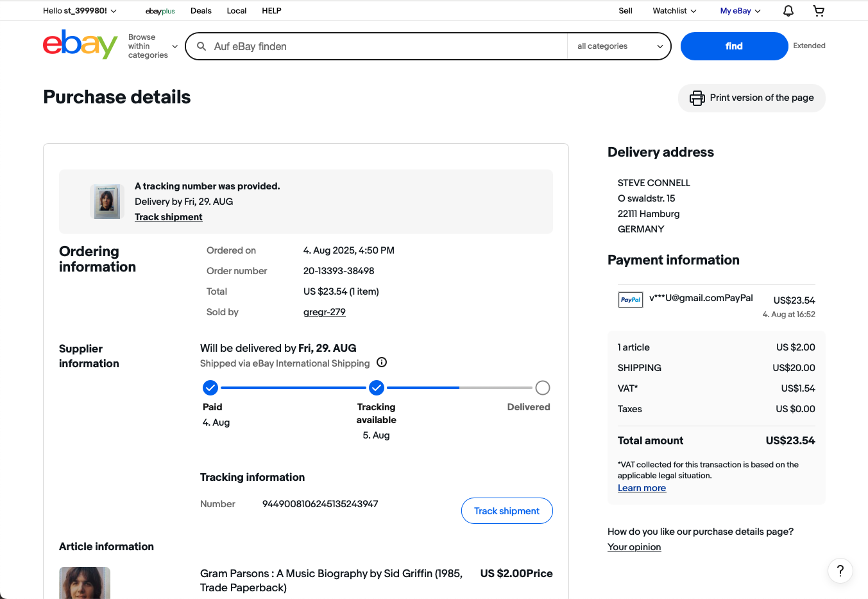Click the blue find button

(734, 46)
